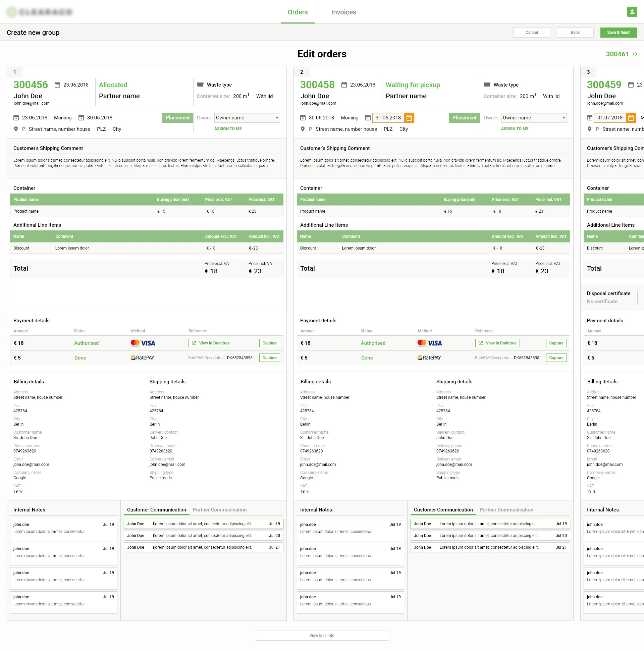Viewport: 644px width, 651px height.
Task: Open calendar picker for 31.06.2018 date
Action: click(x=409, y=118)
